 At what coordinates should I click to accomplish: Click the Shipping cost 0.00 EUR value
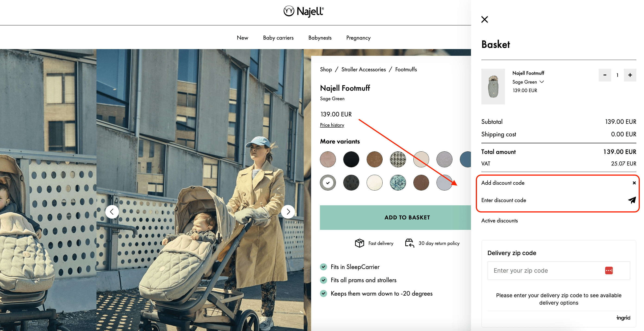(x=623, y=134)
